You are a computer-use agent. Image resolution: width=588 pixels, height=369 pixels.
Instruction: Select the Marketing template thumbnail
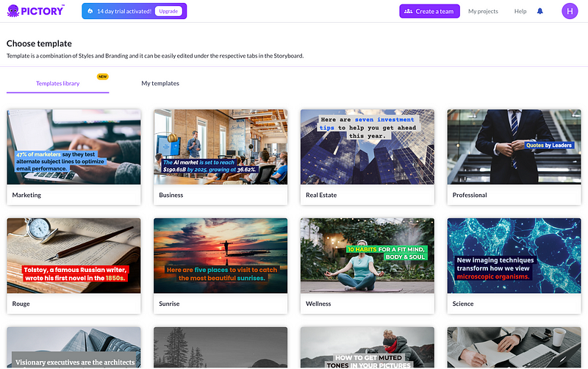point(74,146)
